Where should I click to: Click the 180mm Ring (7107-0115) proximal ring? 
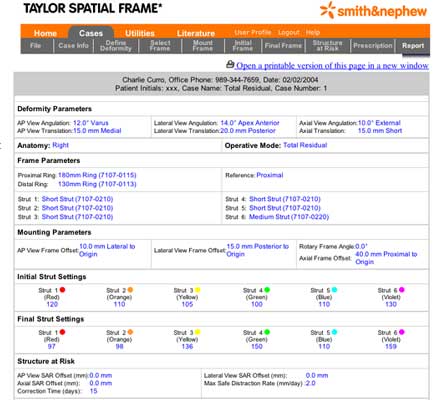pos(97,175)
